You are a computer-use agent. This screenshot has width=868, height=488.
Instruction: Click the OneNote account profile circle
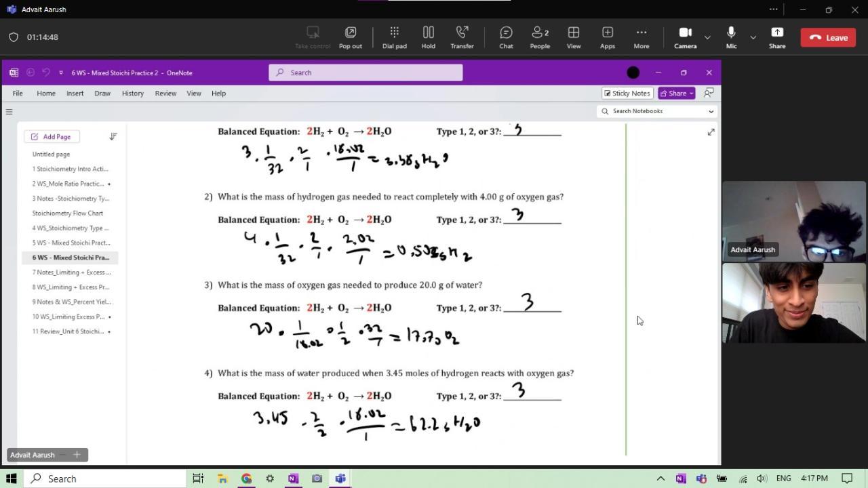(x=633, y=73)
